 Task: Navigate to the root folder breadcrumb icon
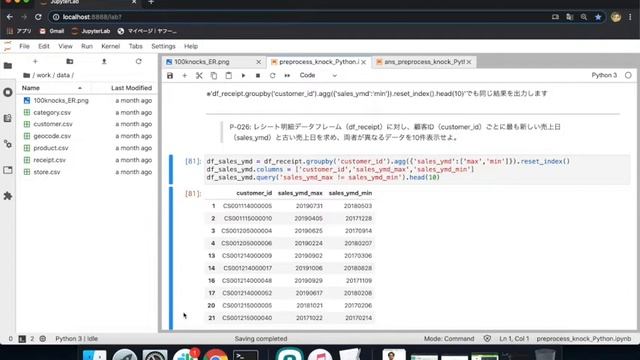[27, 75]
